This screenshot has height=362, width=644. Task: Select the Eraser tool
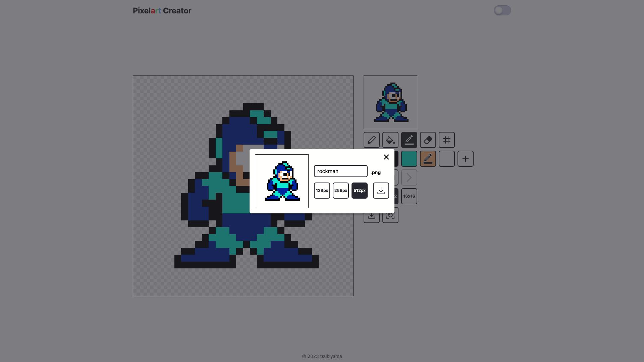tap(428, 140)
